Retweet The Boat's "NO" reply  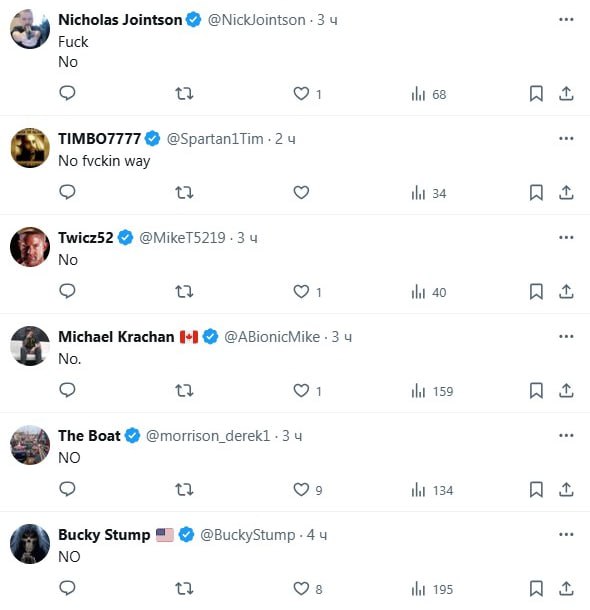point(184,489)
